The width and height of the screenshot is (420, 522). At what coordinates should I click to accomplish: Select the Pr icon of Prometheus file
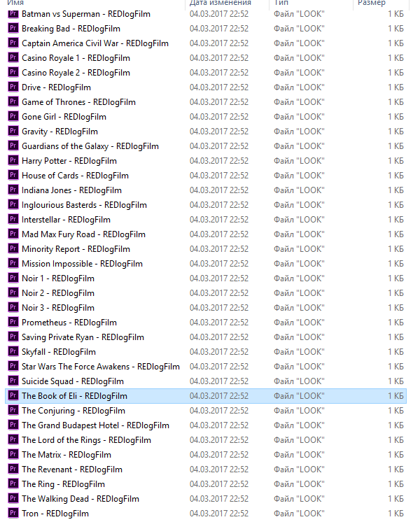(13, 323)
